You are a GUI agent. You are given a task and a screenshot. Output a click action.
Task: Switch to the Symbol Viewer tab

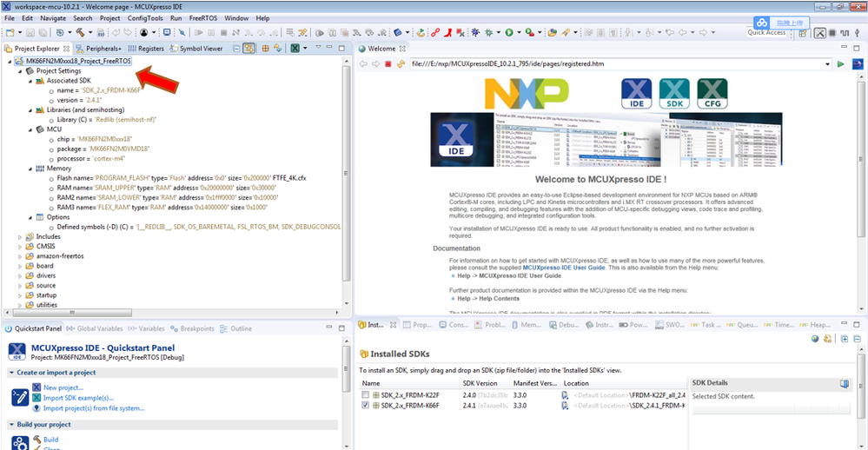[196, 49]
